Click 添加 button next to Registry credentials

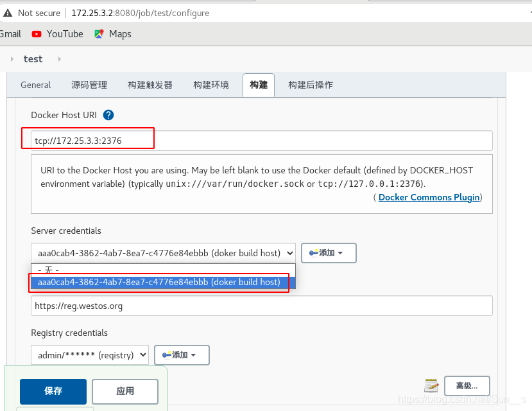[x=182, y=355]
